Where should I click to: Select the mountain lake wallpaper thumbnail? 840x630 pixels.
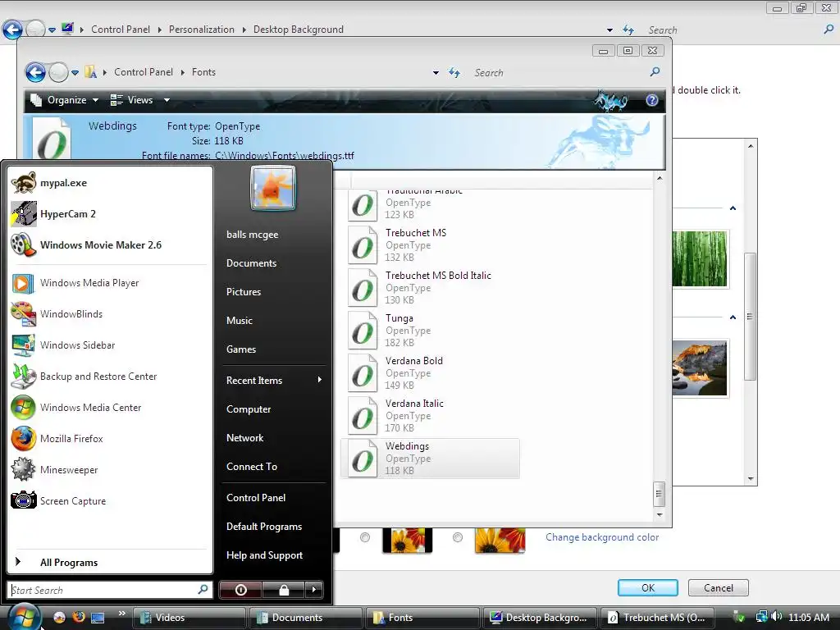[700, 368]
